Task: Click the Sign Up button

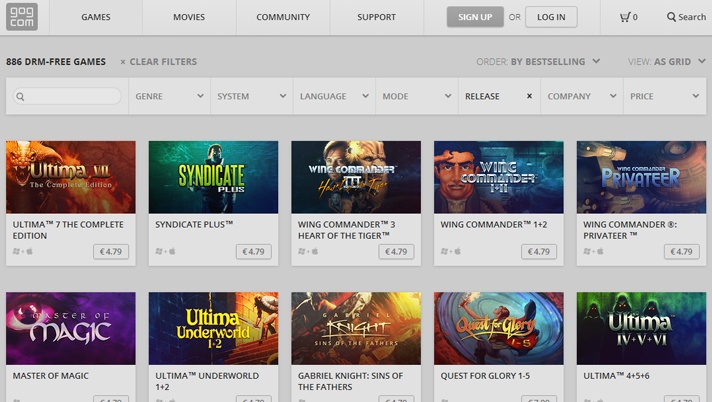Action: click(475, 17)
